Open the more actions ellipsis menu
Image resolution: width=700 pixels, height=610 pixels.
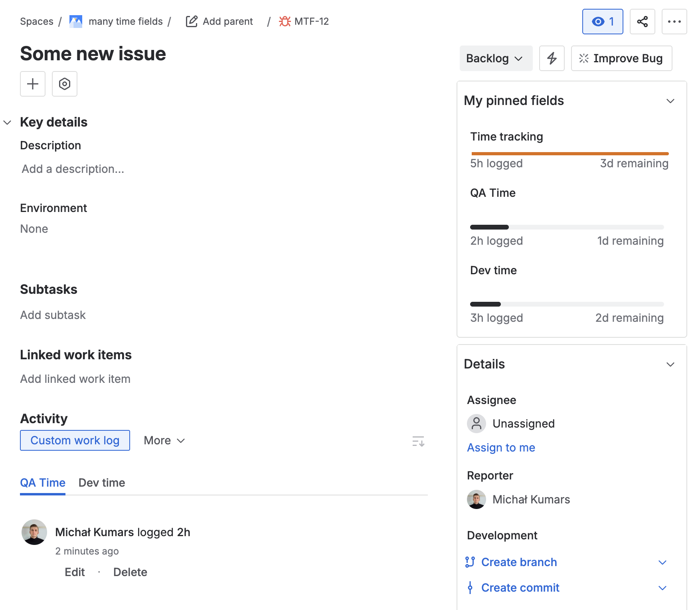coord(674,22)
